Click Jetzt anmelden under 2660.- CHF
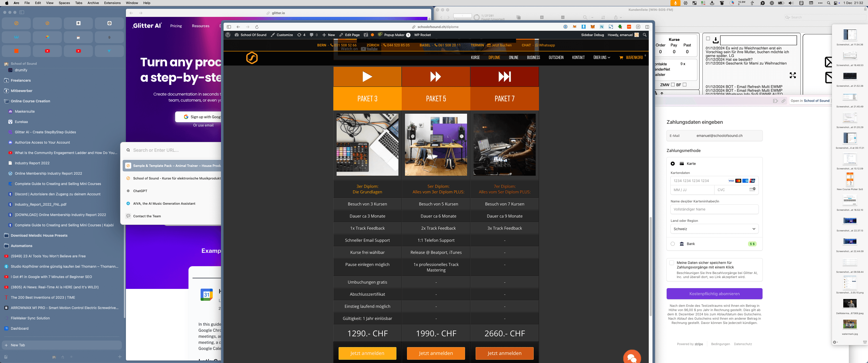 point(504,353)
